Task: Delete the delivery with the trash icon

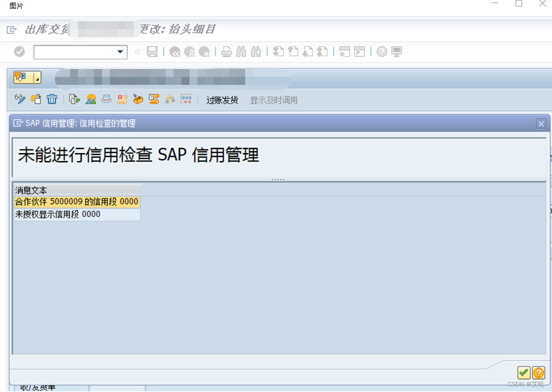Action: click(51, 99)
